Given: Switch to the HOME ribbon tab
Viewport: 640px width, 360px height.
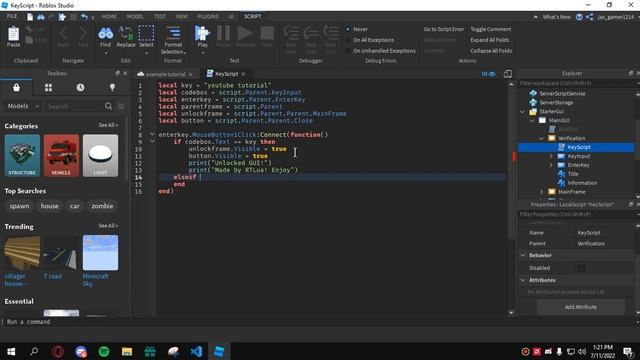Looking at the screenshot, I should tap(109, 17).
